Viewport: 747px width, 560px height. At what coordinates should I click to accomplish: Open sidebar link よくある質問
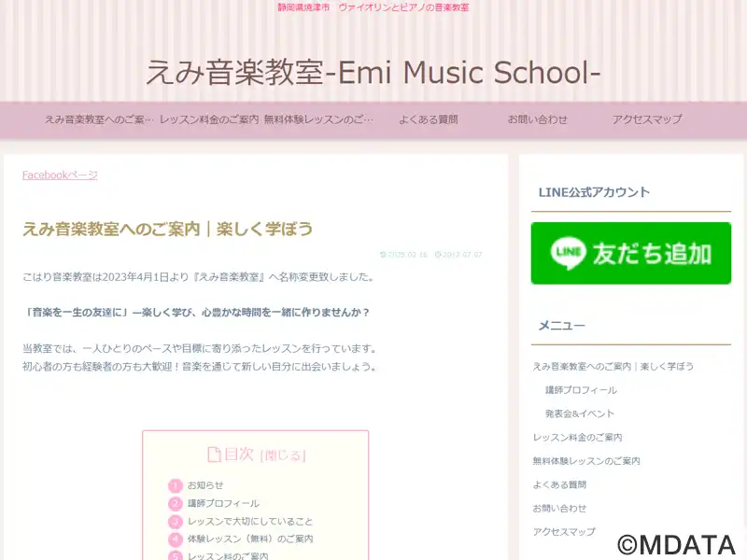click(559, 484)
